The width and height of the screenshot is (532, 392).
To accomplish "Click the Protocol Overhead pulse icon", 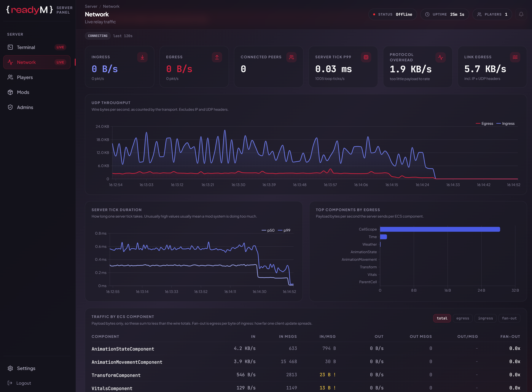I will (x=441, y=57).
